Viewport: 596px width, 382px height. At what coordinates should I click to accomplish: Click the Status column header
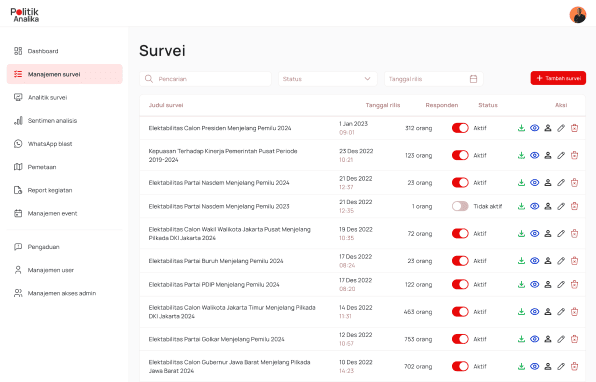(x=488, y=105)
